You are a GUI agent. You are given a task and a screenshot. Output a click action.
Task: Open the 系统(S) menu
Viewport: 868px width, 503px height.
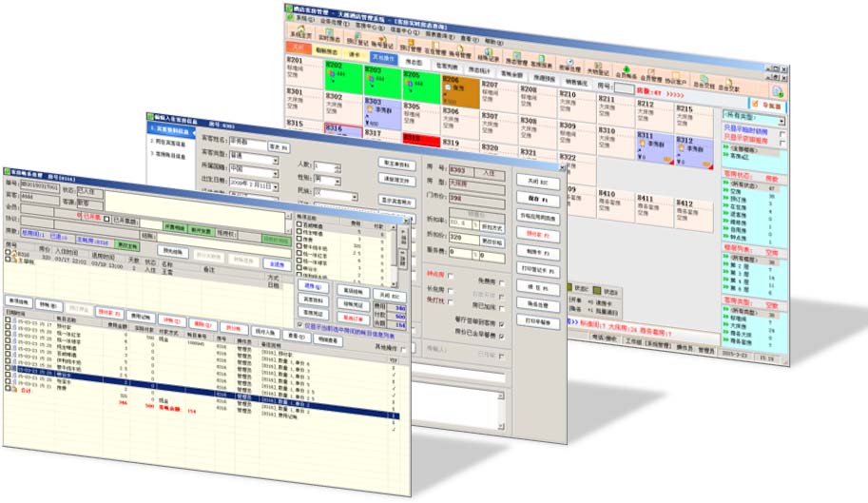click(302, 17)
